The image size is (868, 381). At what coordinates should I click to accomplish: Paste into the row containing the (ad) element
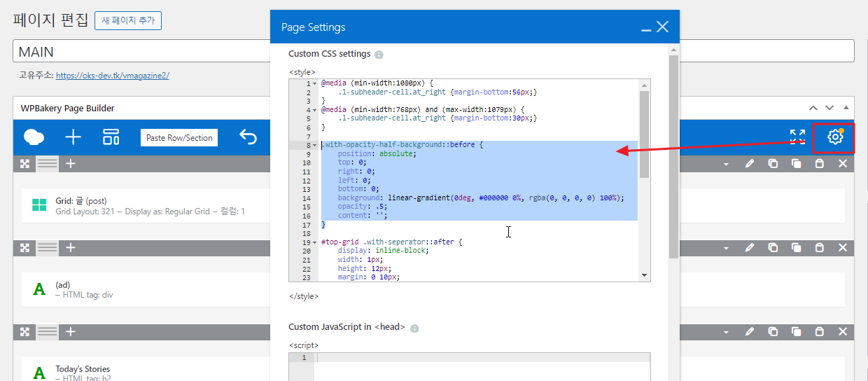coord(819,248)
